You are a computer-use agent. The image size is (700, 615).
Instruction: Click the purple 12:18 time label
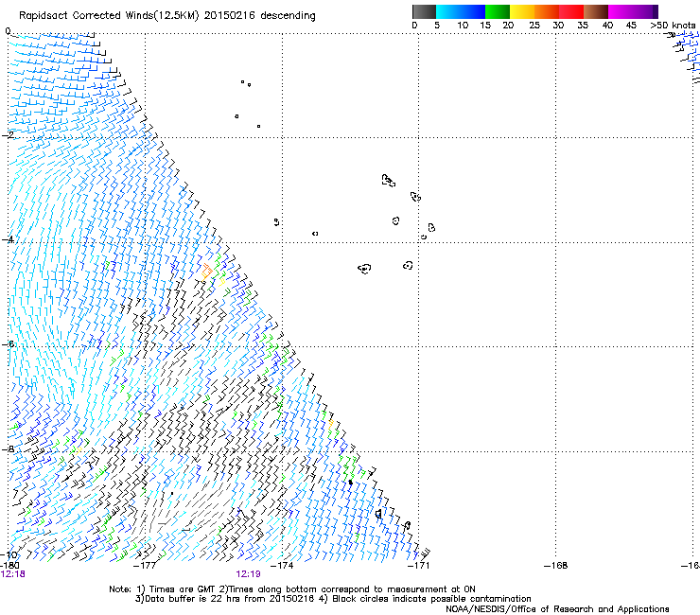click(13, 574)
